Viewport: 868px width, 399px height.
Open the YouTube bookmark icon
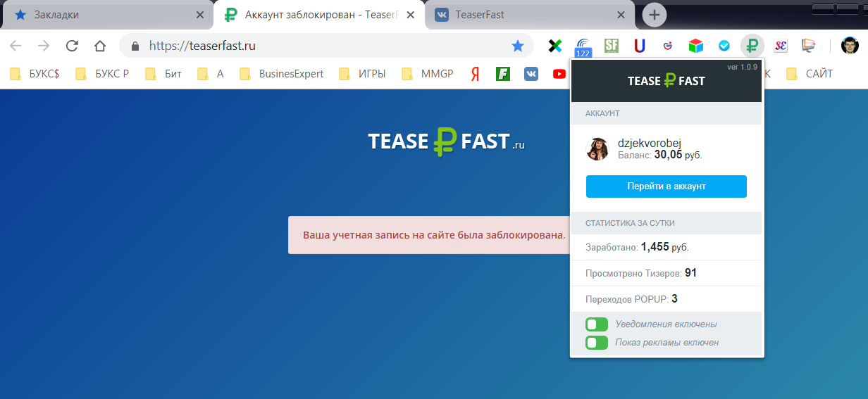coord(559,73)
